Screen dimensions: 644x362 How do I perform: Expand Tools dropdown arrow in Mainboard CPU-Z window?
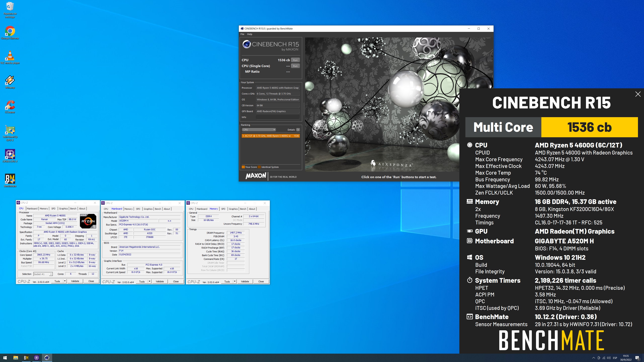(x=149, y=282)
